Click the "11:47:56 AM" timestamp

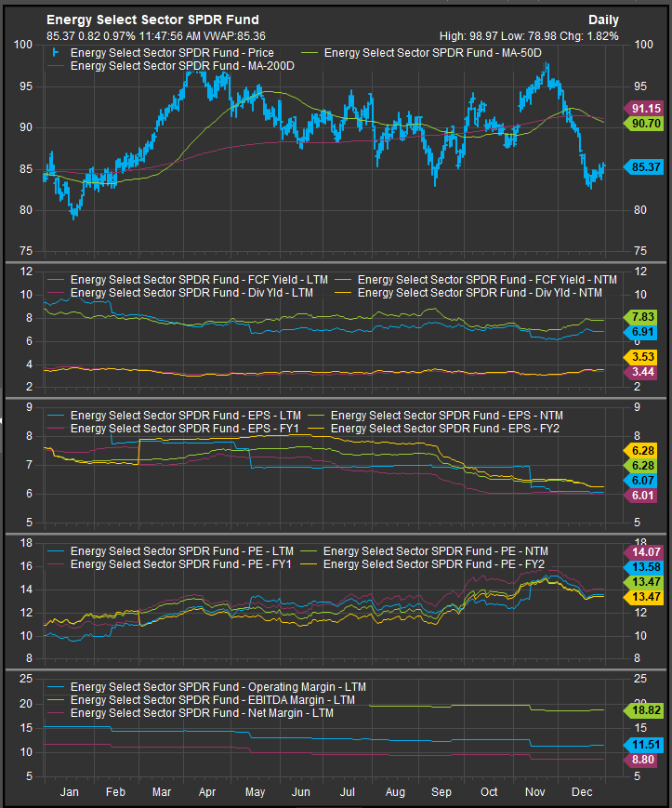pos(170,36)
